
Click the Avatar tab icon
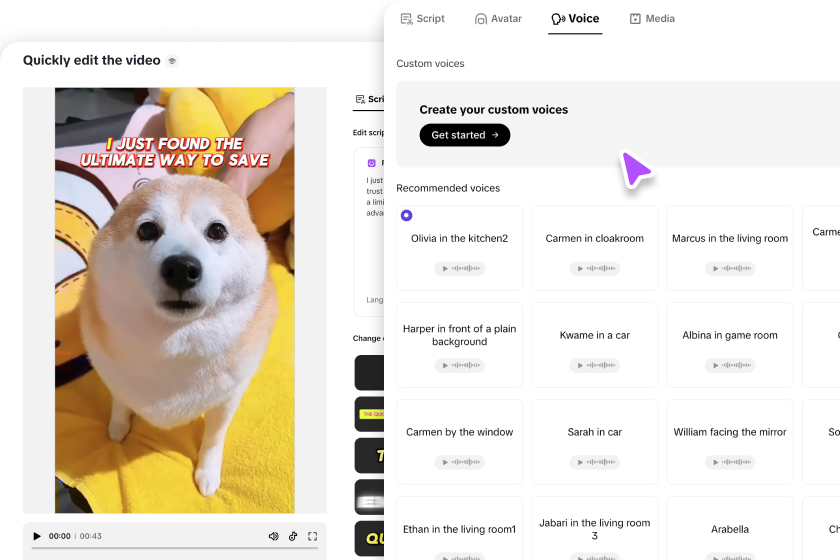tap(481, 19)
